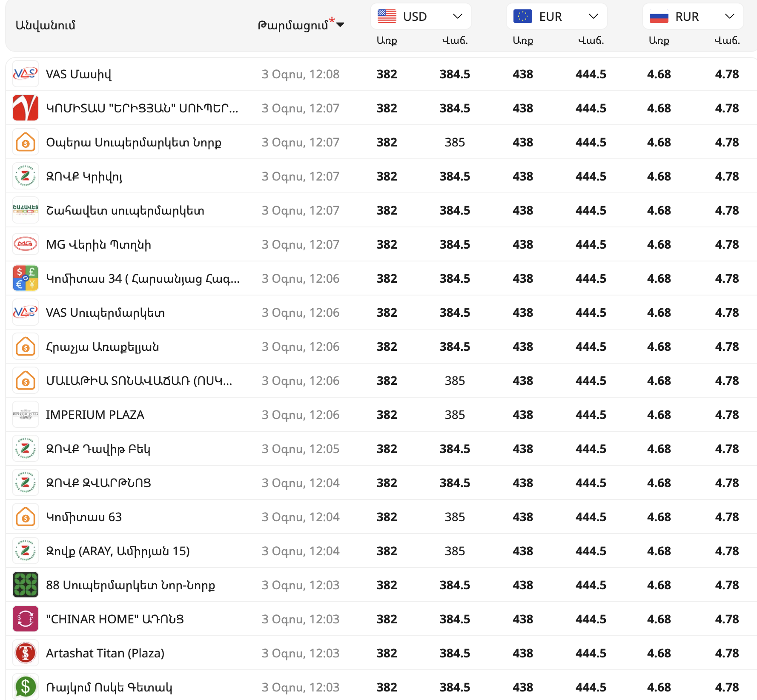Click the Անվանում column header
The width and height of the screenshot is (757, 700).
[x=46, y=25]
